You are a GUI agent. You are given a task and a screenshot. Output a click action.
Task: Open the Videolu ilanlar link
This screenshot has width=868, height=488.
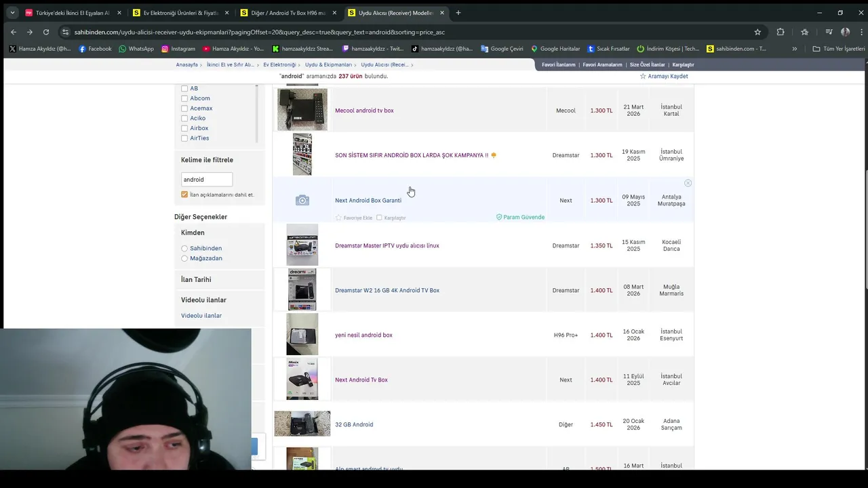pyautogui.click(x=201, y=315)
